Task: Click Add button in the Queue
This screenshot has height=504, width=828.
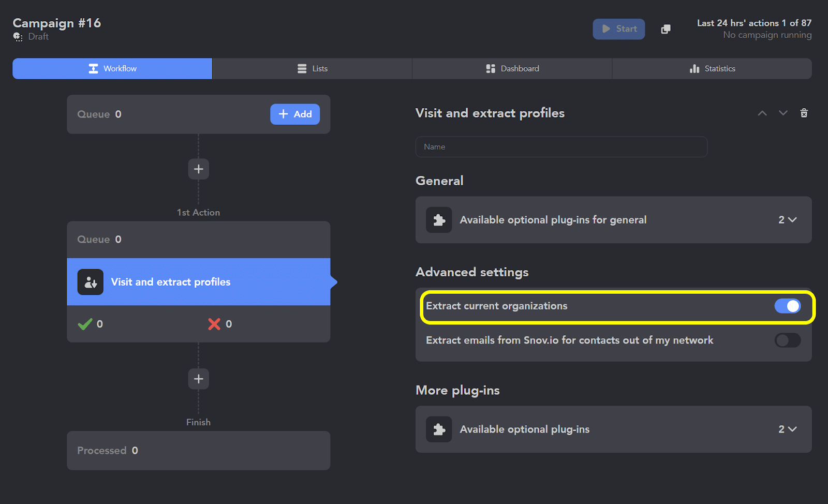Action: click(295, 114)
